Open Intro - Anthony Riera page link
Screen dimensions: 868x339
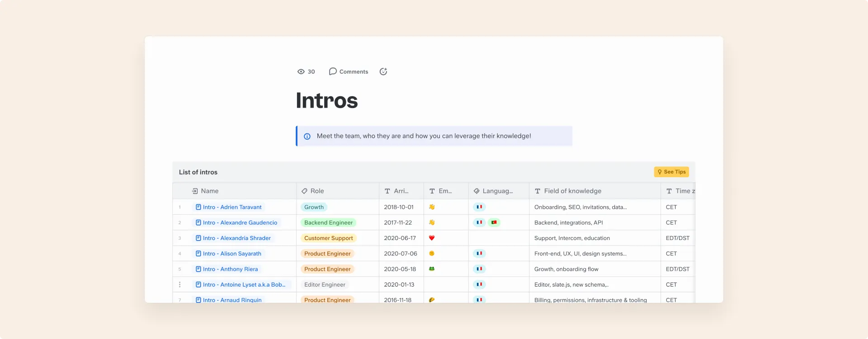pos(226,269)
